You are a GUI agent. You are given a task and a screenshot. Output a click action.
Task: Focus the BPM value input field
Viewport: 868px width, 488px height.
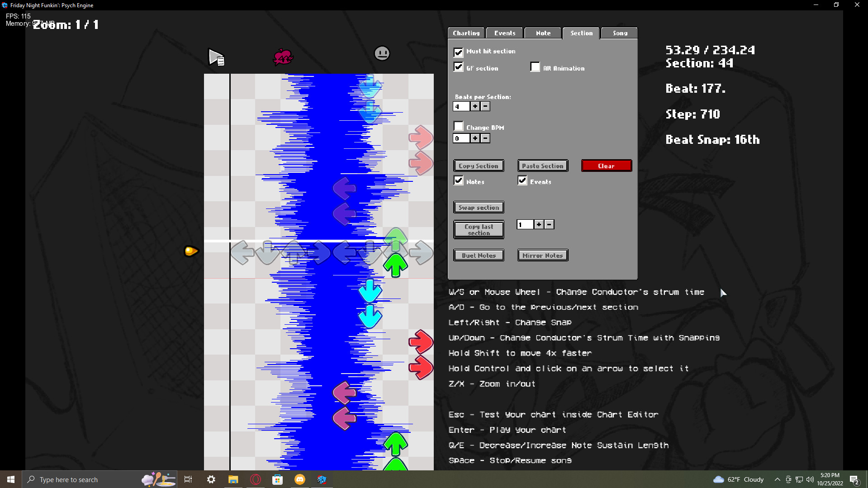[x=461, y=138]
